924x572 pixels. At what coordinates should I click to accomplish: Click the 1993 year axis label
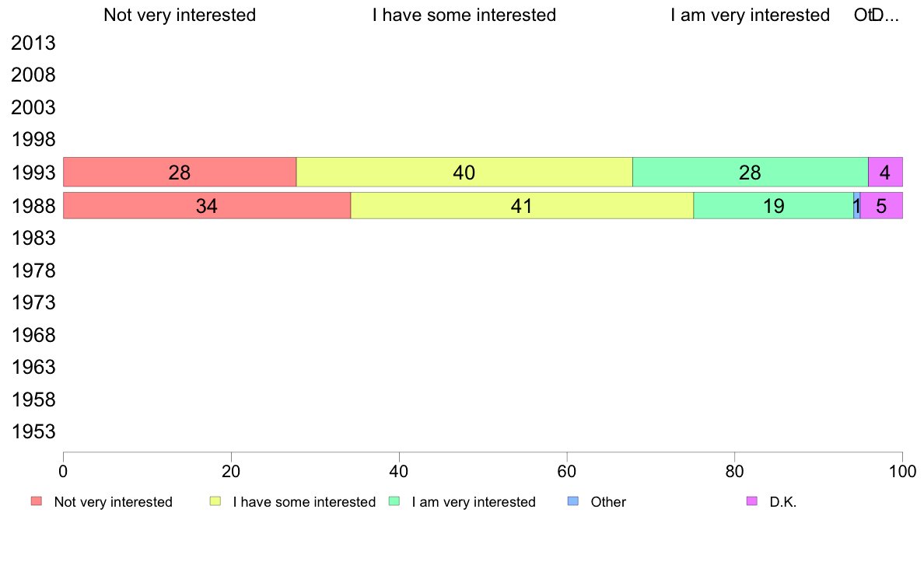(x=33, y=173)
